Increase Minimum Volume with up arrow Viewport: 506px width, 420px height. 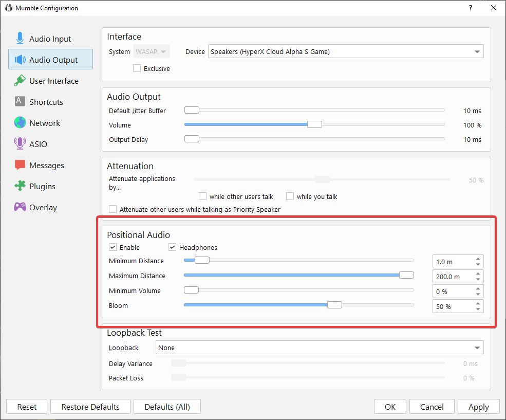click(478, 288)
